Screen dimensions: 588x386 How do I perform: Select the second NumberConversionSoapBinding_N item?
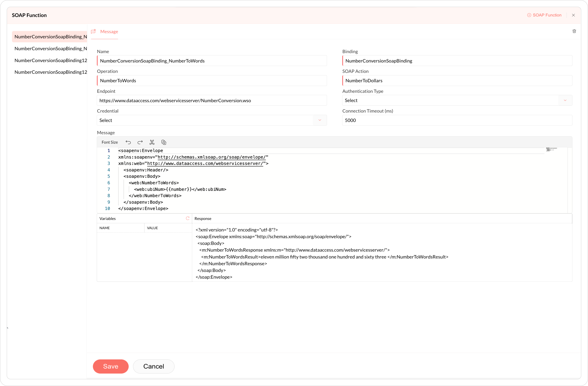[51, 48]
